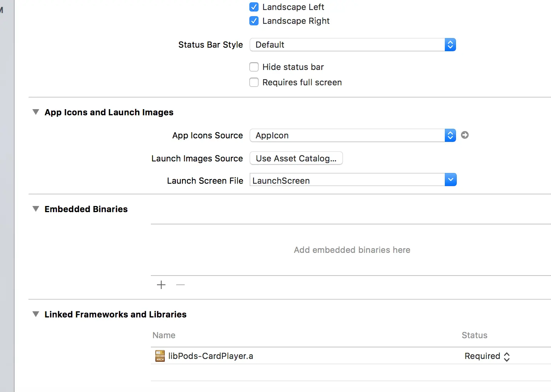Open the Status Bar Style dropdown
Image resolution: width=551 pixels, height=392 pixels.
coord(450,45)
